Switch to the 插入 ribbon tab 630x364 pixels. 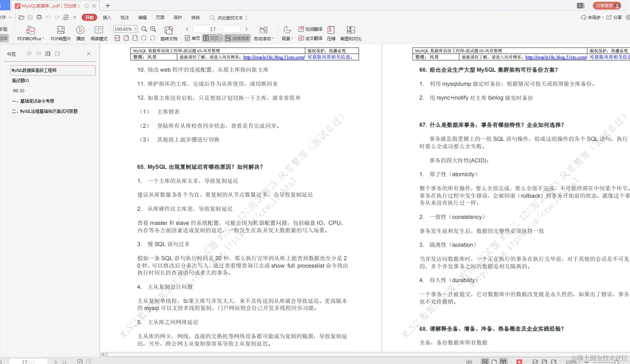click(x=106, y=17)
